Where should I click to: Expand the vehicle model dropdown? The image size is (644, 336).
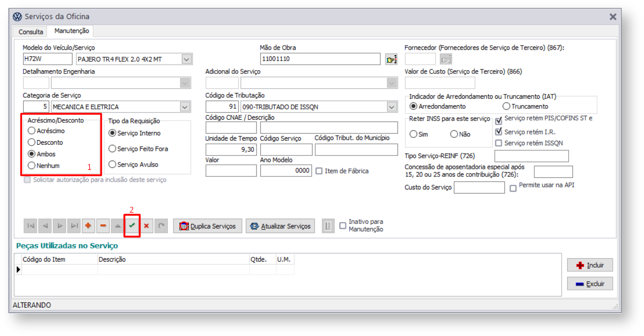click(x=186, y=59)
